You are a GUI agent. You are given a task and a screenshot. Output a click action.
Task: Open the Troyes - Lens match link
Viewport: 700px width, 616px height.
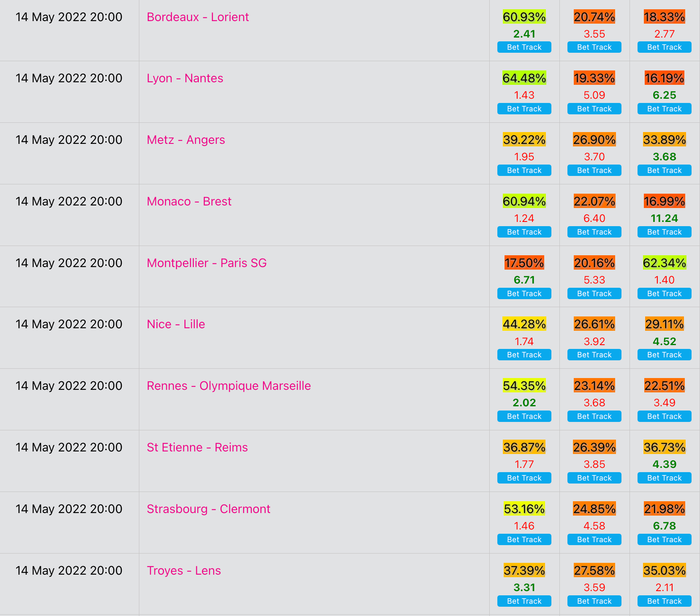pos(184,570)
